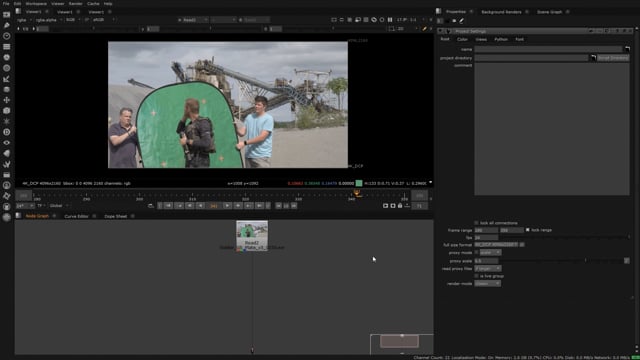Screen dimensions: 640x360
Task: Jump to the last frame
Action: coord(260,206)
